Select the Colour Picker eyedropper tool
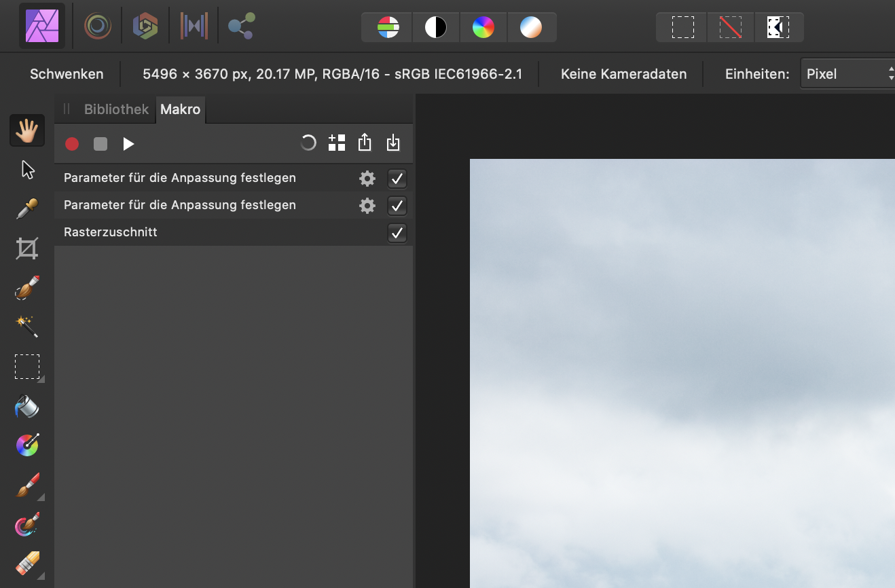The height and width of the screenshot is (588, 895). [27, 209]
